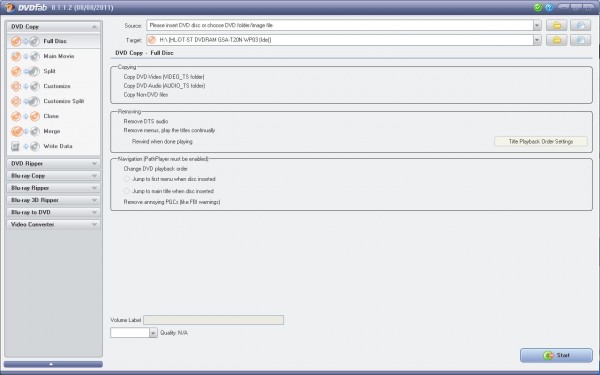Image resolution: width=600 pixels, height=375 pixels.
Task: Click the DVD Copy - Full Disc heading
Action: click(144, 53)
